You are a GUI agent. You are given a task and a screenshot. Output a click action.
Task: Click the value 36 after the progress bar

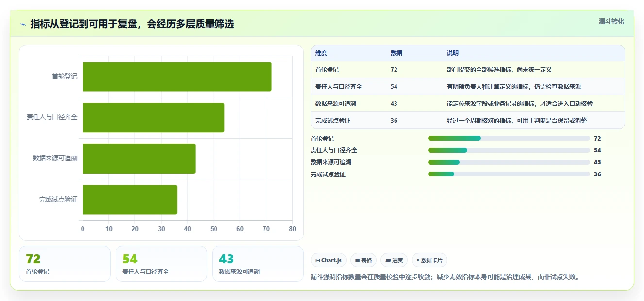[597, 174]
